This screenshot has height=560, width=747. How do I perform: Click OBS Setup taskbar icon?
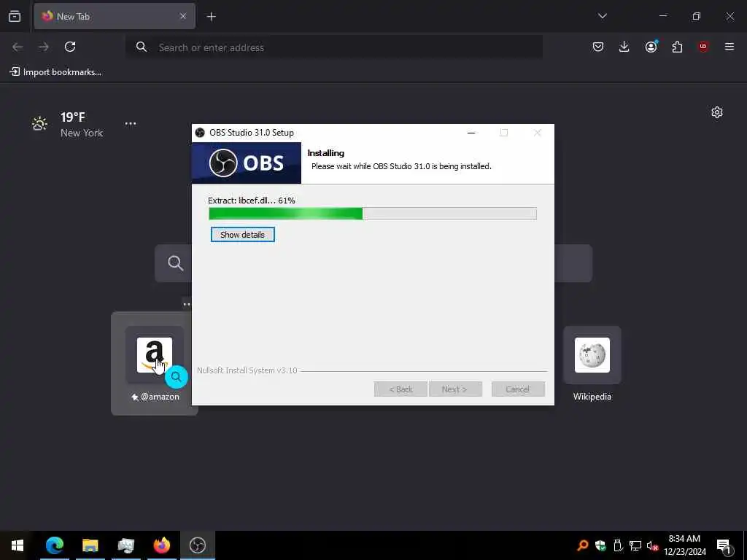click(x=197, y=545)
